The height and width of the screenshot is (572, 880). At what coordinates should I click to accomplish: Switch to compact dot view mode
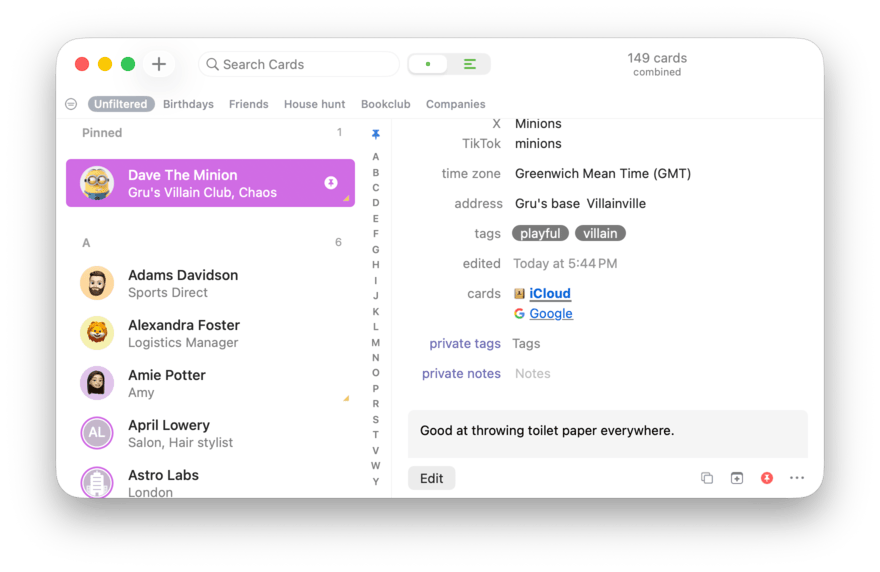[x=429, y=64]
